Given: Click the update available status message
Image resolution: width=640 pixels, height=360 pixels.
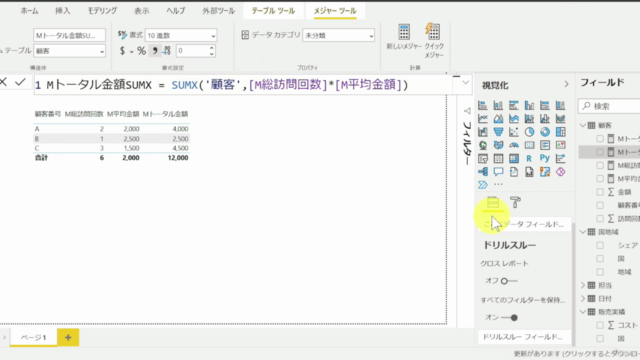Looking at the screenshot, I should coord(576,354).
